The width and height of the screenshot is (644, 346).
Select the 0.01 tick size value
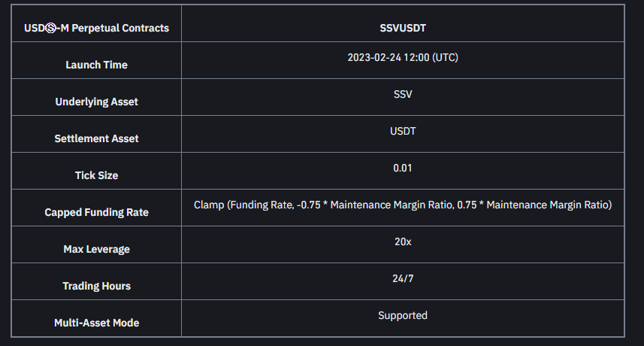(403, 168)
